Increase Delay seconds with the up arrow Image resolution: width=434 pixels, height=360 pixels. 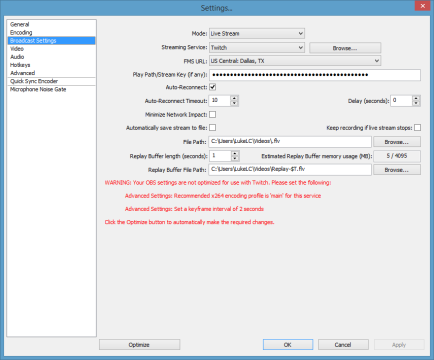(416, 98)
